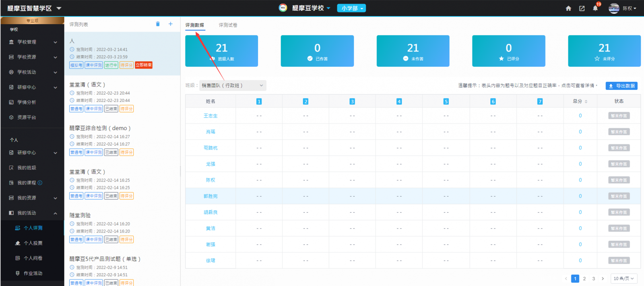Open student 王志生's details link
The image size is (644, 286).
pyautogui.click(x=211, y=116)
